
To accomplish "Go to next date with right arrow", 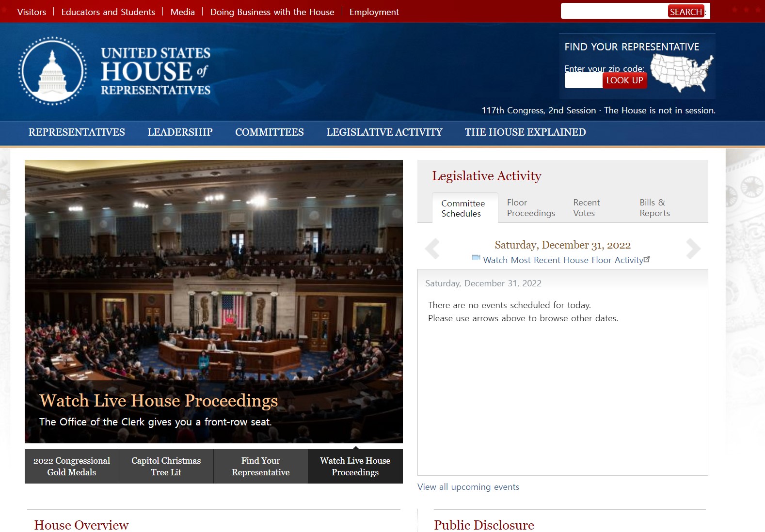I will tap(693, 249).
